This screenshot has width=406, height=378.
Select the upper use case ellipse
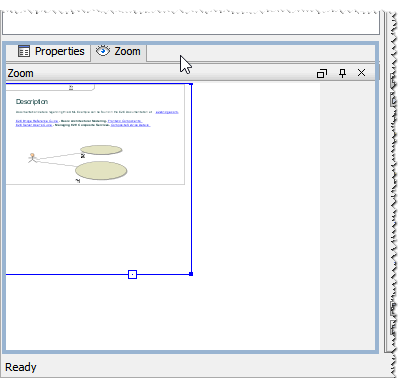(x=101, y=150)
